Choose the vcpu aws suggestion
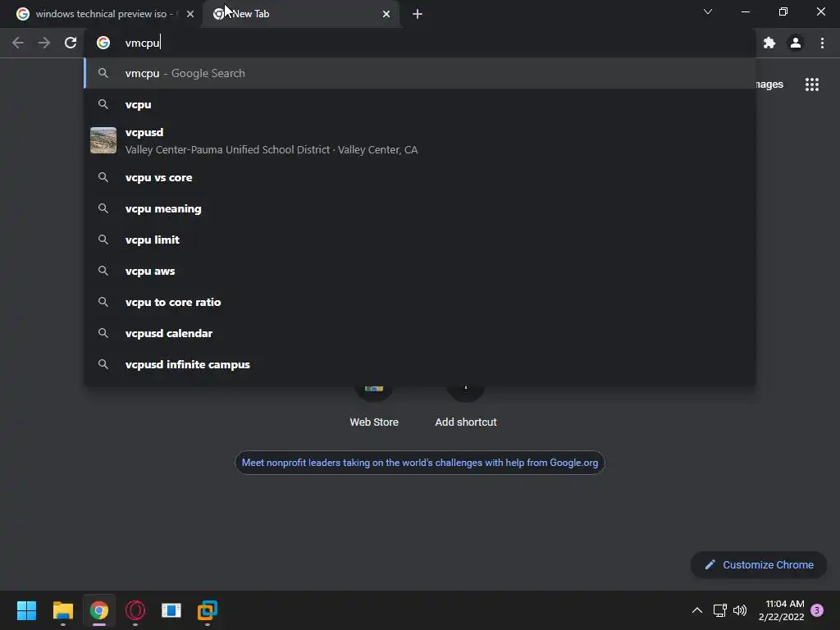Image resolution: width=840 pixels, height=630 pixels. click(x=421, y=271)
